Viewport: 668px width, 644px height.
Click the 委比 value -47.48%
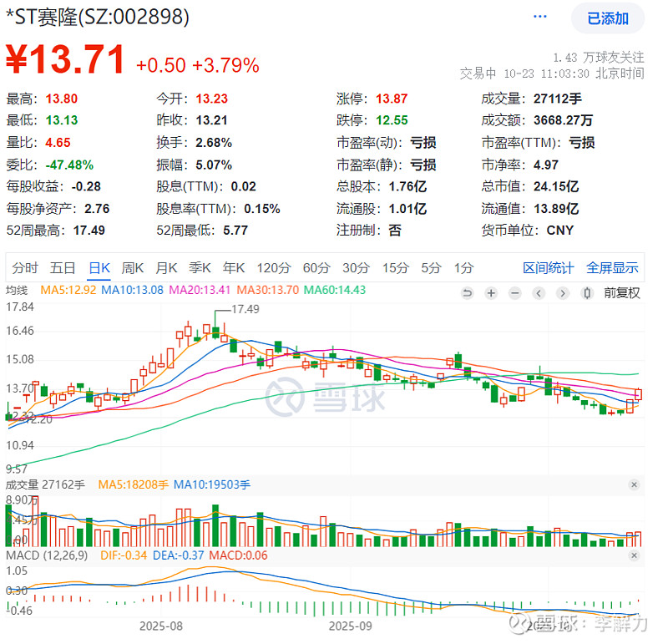click(69, 165)
